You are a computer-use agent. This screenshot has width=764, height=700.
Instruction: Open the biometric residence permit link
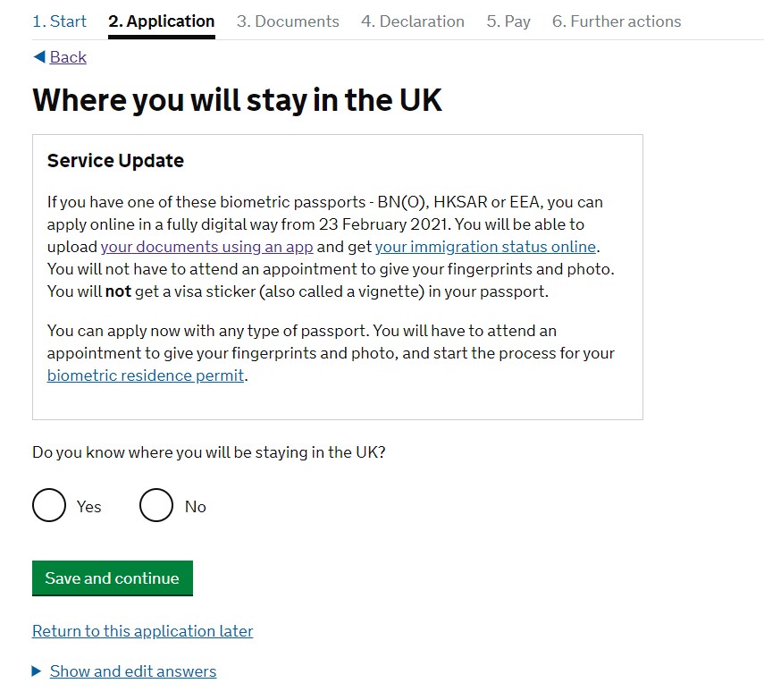[x=146, y=375]
